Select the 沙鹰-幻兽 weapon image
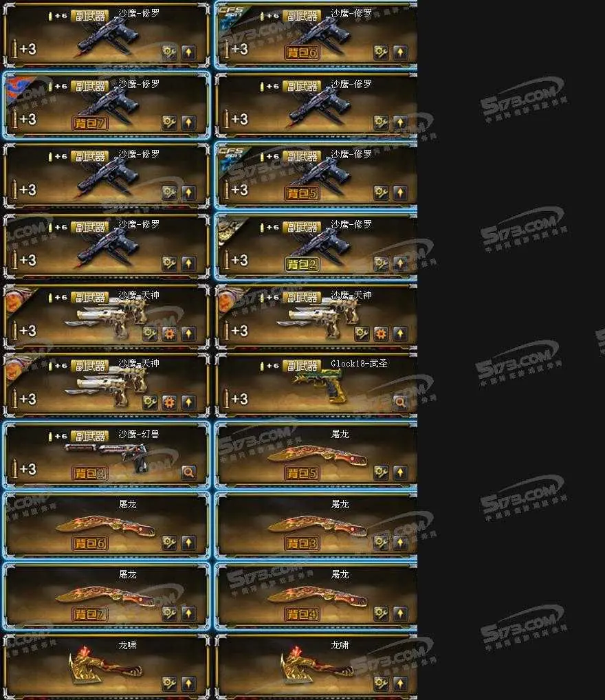Viewport: 605px width, 700px height. pyautogui.click(x=107, y=455)
